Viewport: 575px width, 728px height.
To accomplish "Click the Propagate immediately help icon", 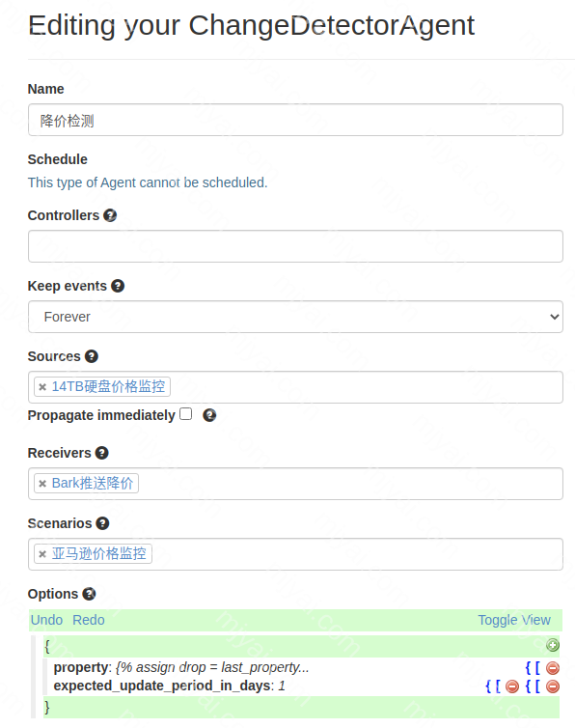I will pyautogui.click(x=209, y=415).
